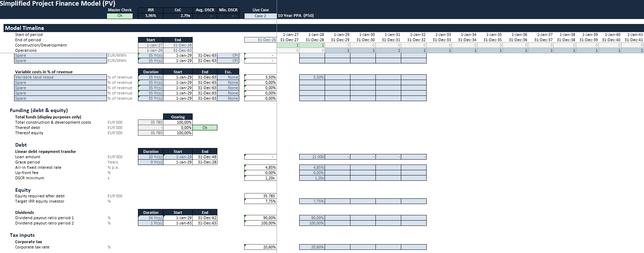
Task: Select Total construction & development costs 35 785 cell
Action: point(151,122)
